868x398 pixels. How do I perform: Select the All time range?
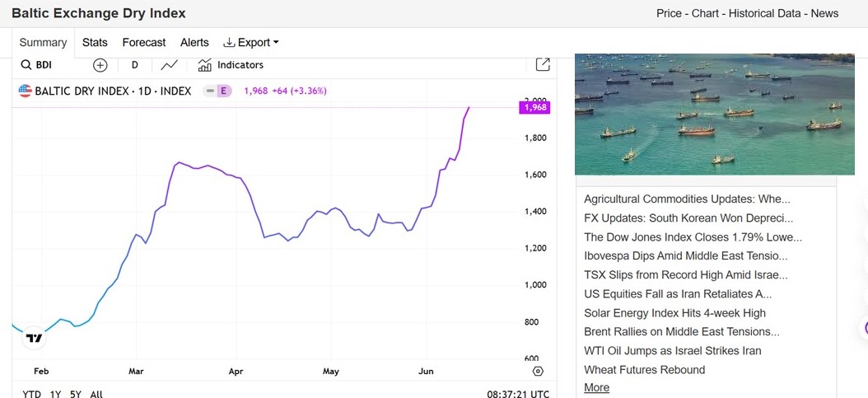[x=96, y=394]
